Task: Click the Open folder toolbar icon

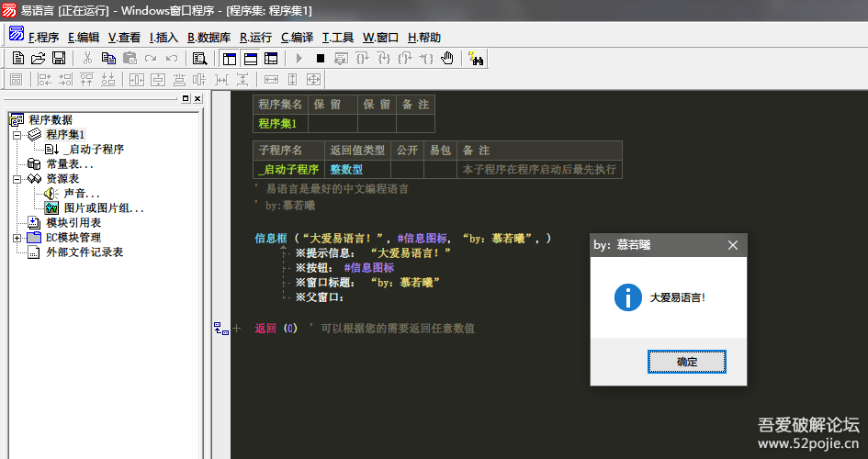Action: click(x=38, y=58)
